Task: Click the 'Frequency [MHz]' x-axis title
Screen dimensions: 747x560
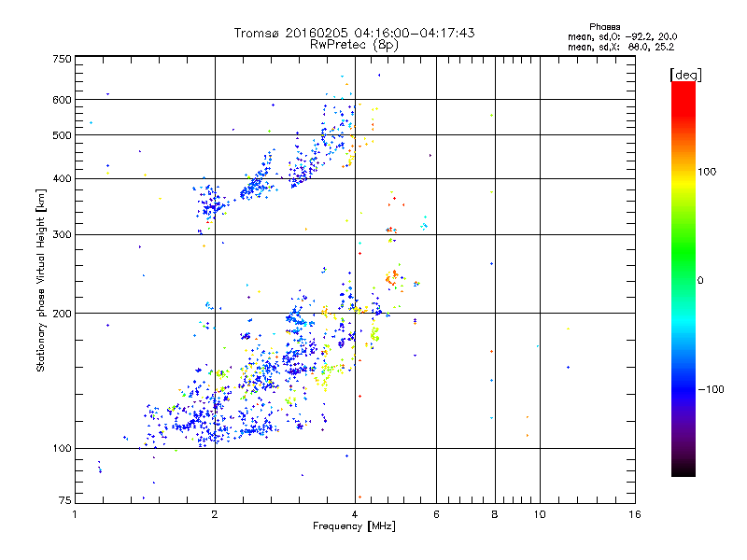Action: click(x=354, y=526)
